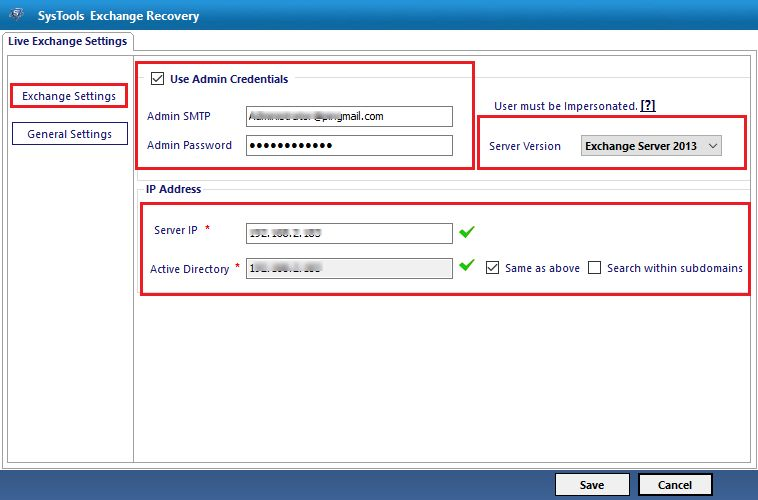The height and width of the screenshot is (500, 758).
Task: Click the Server IP input field
Action: click(349, 233)
